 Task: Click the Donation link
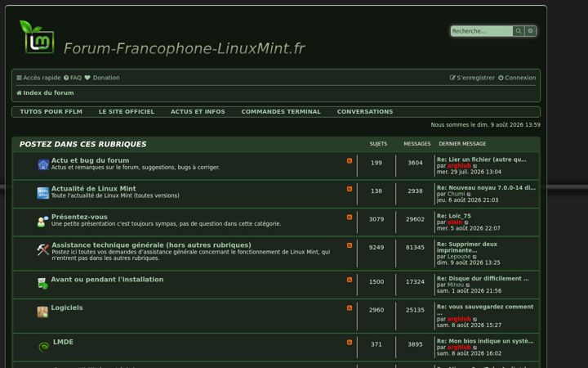(102, 78)
